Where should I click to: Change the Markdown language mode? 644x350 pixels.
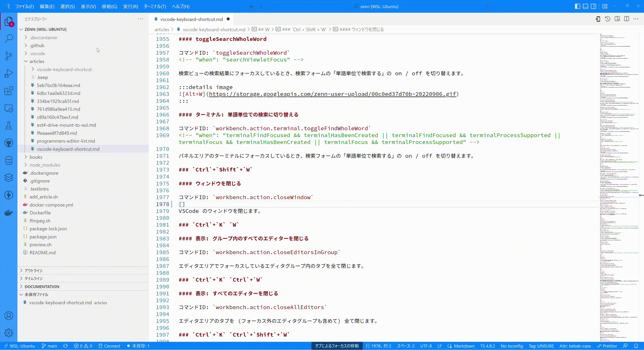(464, 346)
